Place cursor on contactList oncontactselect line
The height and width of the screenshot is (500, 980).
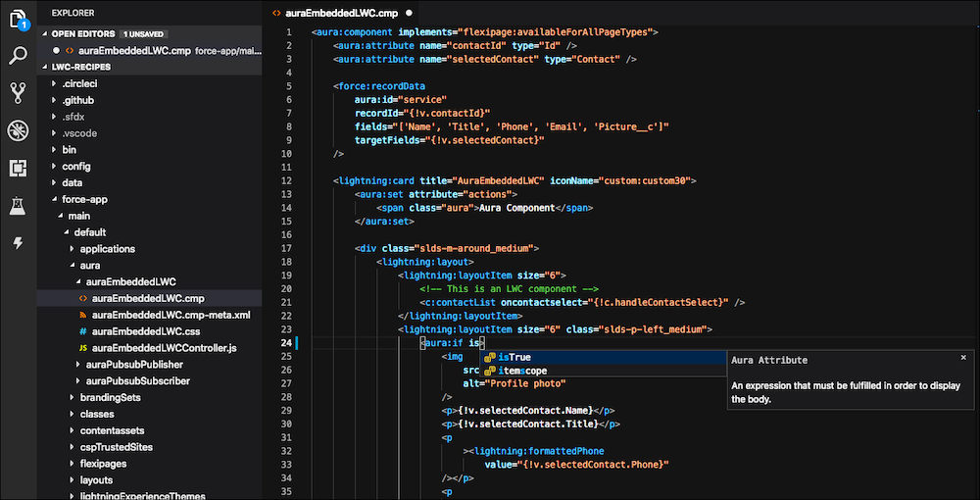[583, 303]
